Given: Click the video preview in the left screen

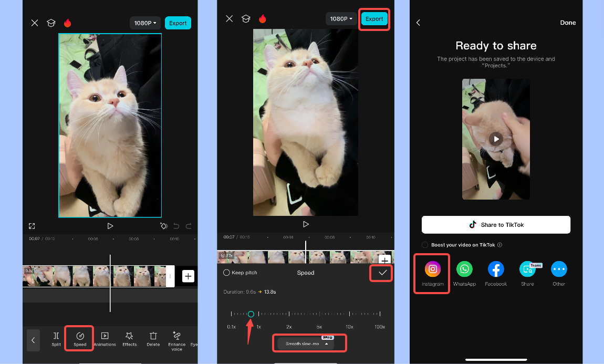Looking at the screenshot, I should coord(110,125).
